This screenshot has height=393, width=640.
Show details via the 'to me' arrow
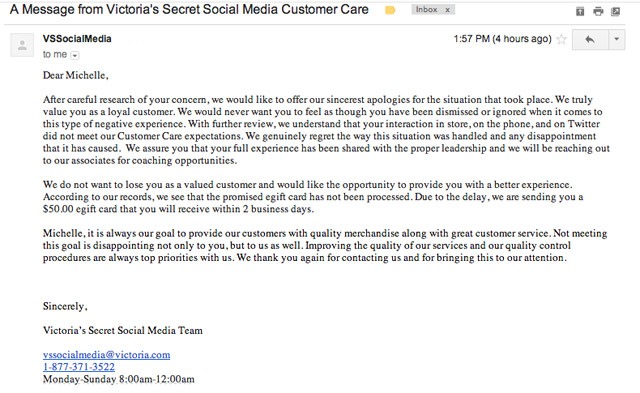75,55
